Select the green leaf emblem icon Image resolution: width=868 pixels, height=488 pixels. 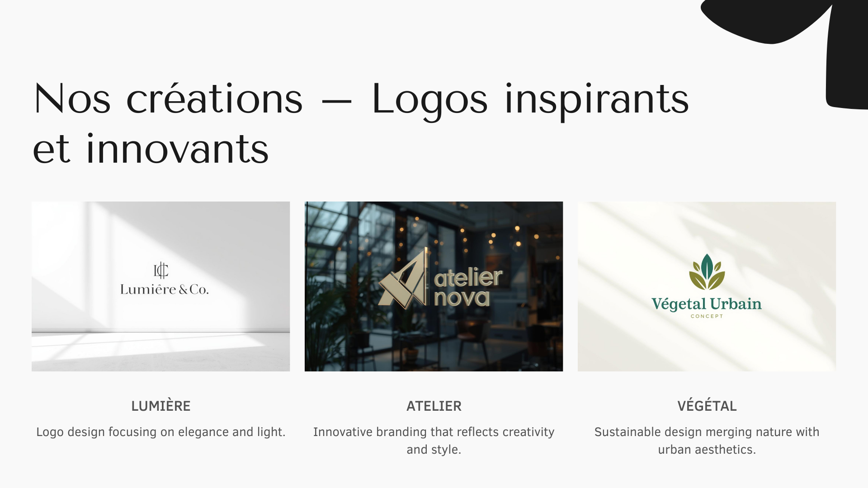[x=707, y=272]
